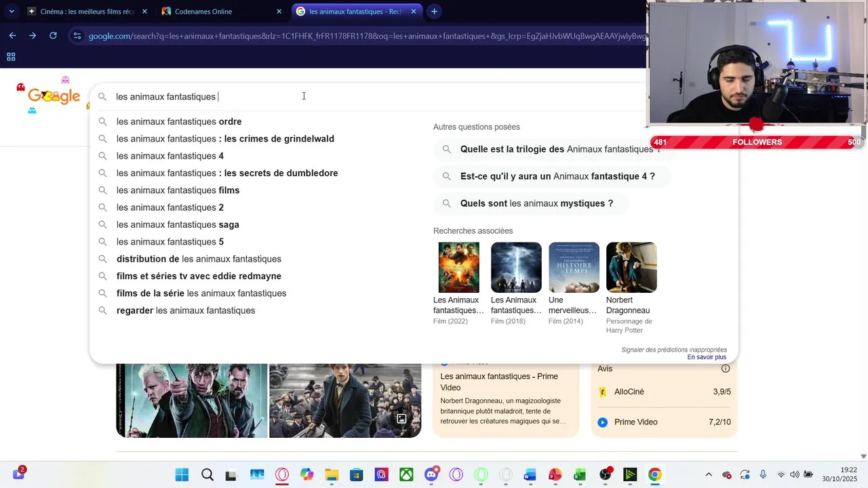Open Les Animaux fantastiques Film 2018 thumbnail
This screenshot has height=488, width=868.
pos(516,267)
